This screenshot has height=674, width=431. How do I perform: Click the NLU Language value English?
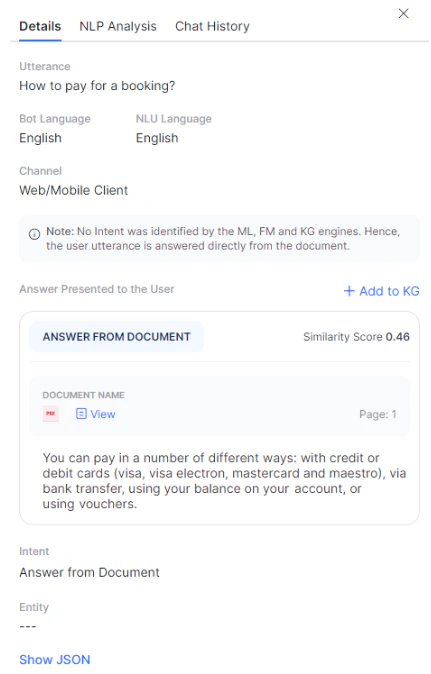coord(157,138)
